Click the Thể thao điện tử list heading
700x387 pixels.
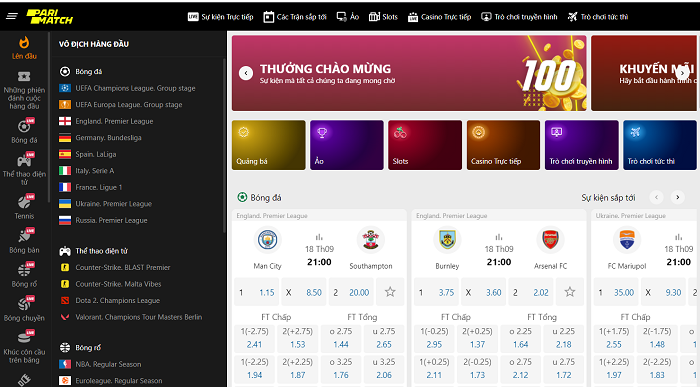94,251
